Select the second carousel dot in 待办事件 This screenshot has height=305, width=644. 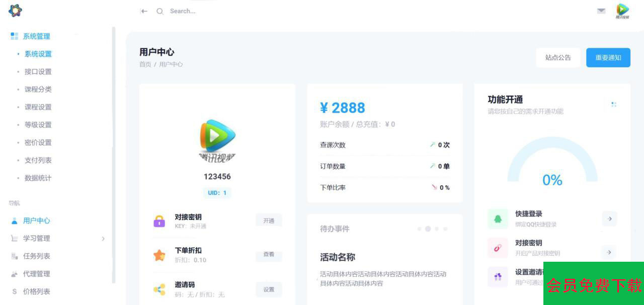click(x=428, y=229)
